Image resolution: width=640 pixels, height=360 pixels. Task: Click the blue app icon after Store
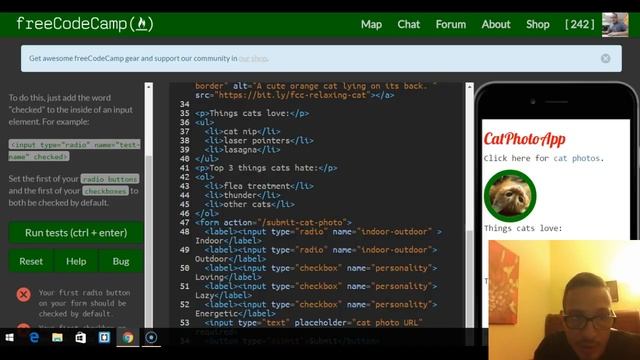pos(104,338)
